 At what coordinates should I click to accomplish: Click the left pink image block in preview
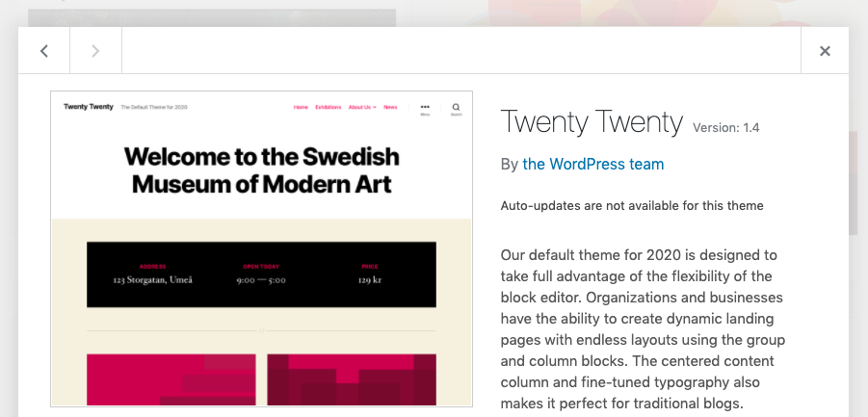171,379
